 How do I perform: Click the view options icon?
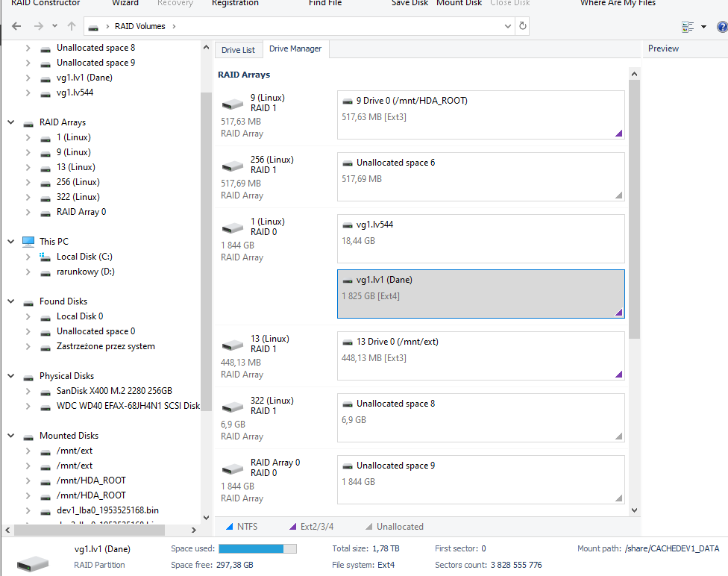688,27
